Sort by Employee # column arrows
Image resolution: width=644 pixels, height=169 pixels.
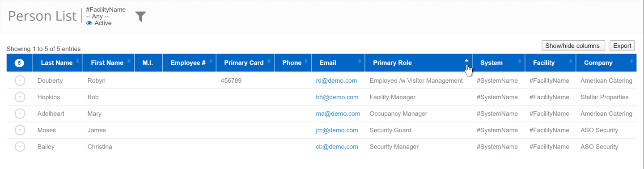pos(211,61)
